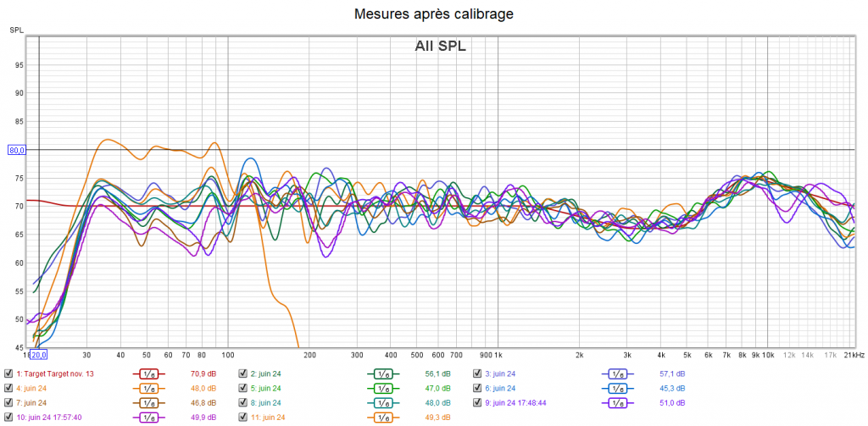This screenshot has height=426, width=868.
Task: Disable the trace 11 juin 24 checkbox
Action: coord(243,417)
